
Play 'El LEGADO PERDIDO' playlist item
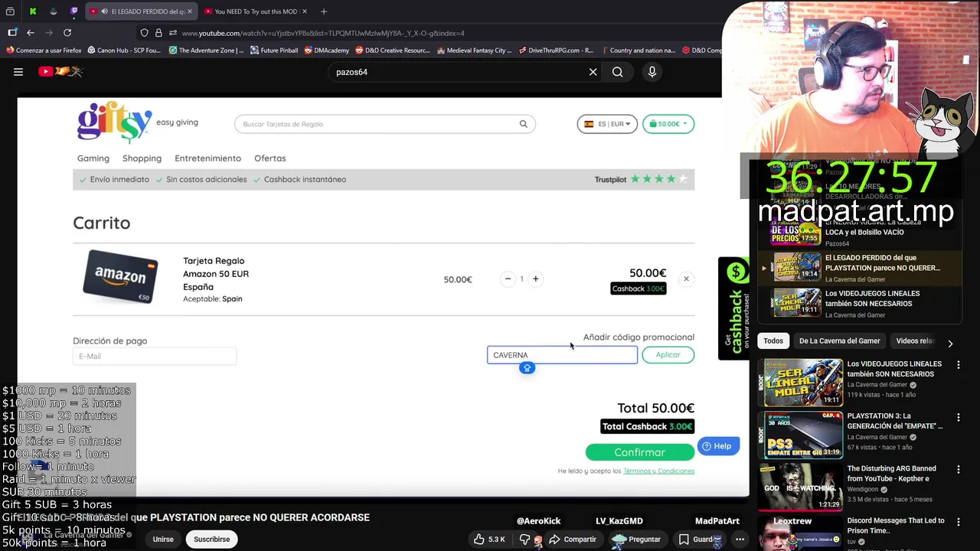[860, 268]
